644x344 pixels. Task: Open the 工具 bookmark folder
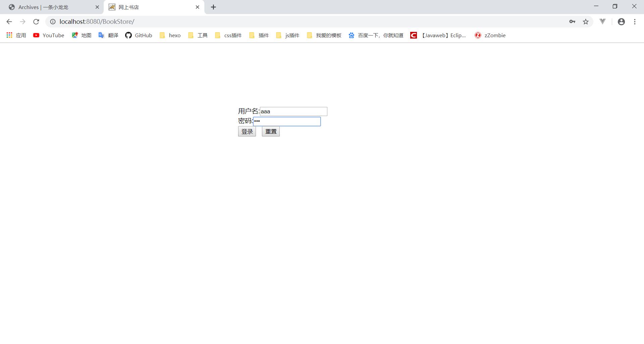pyautogui.click(x=198, y=35)
